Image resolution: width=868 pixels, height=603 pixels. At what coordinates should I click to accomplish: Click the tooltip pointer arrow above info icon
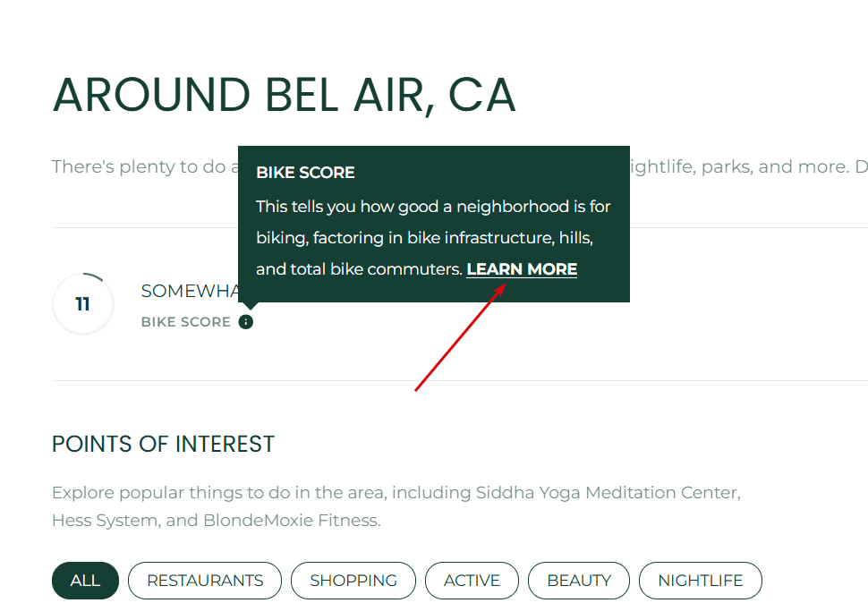(251, 306)
